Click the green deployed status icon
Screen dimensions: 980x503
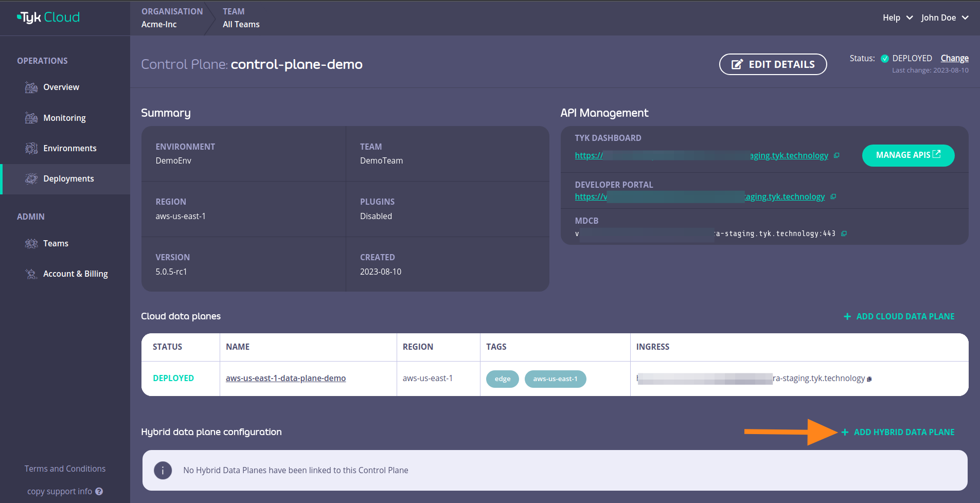click(x=885, y=59)
